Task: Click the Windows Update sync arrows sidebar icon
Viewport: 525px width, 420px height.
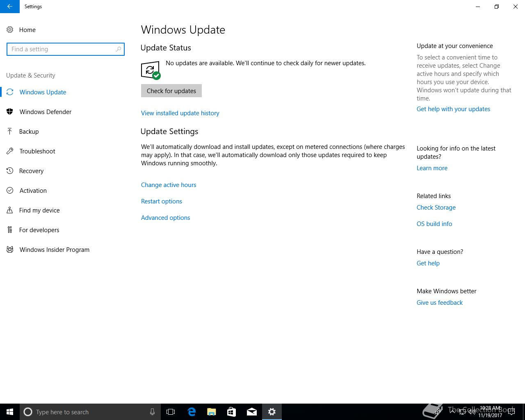Action: point(10,92)
